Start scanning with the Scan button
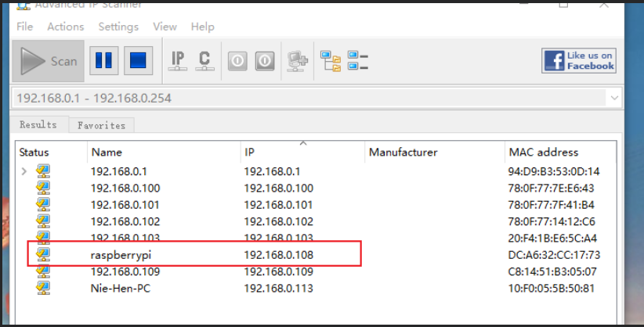 point(48,61)
